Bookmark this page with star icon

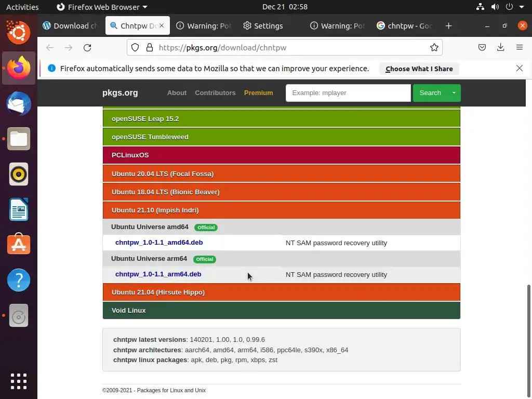point(434,47)
